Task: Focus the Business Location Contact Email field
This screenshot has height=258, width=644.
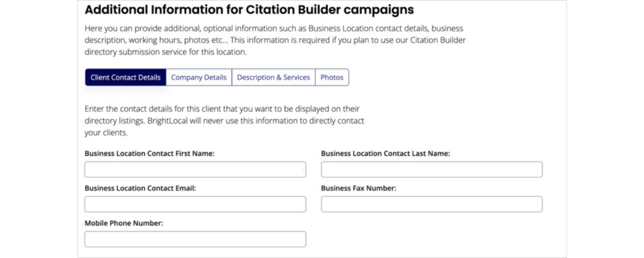Action: click(194, 204)
